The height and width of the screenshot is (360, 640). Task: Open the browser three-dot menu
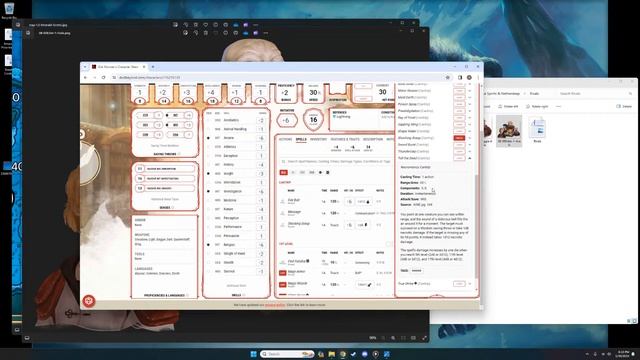(478, 78)
